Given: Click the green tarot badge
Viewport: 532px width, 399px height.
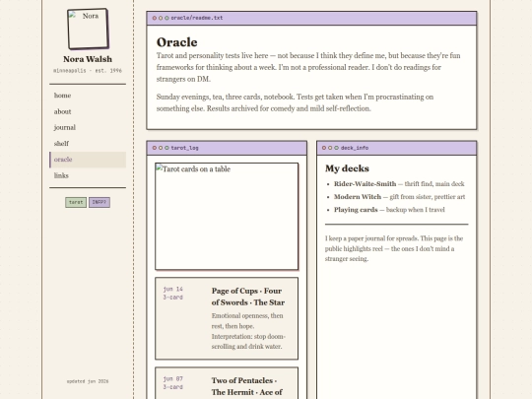Looking at the screenshot, I should pos(76,202).
